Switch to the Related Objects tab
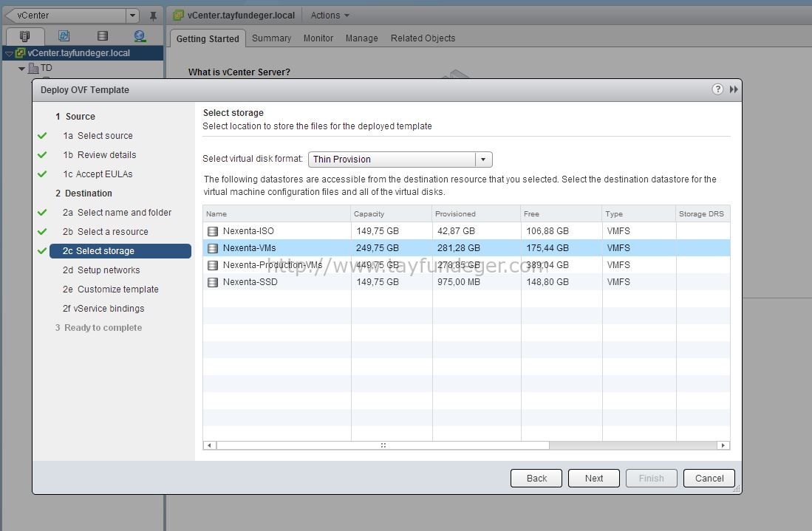Viewport: 812px width, 531px height. 423,38
